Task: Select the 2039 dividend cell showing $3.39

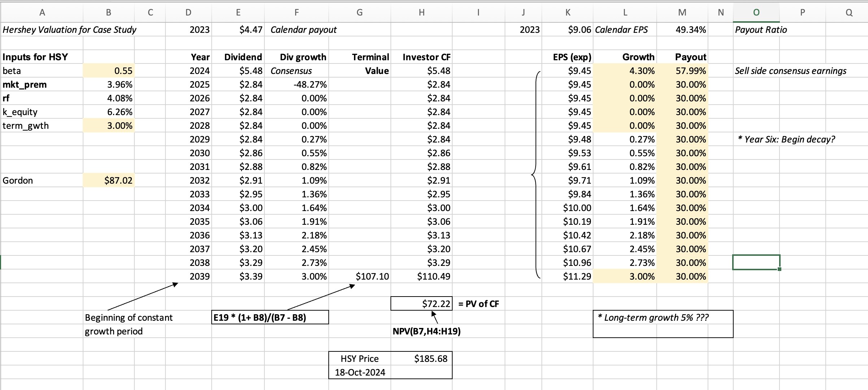Action: pos(251,276)
